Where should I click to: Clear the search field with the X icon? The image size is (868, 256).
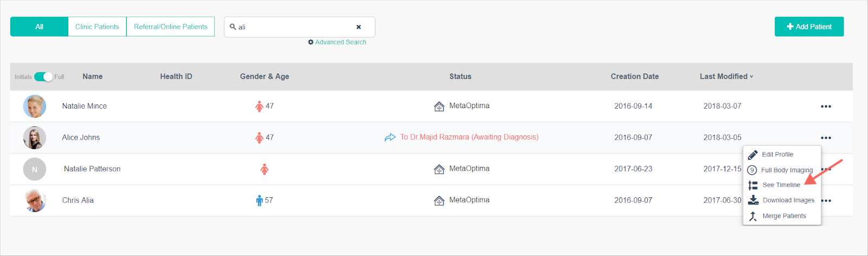click(x=359, y=27)
